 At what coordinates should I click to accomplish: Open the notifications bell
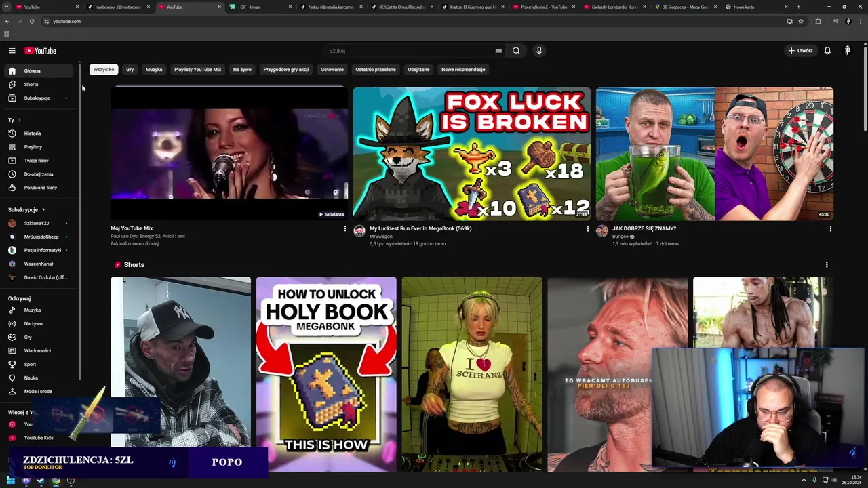pyautogui.click(x=827, y=51)
